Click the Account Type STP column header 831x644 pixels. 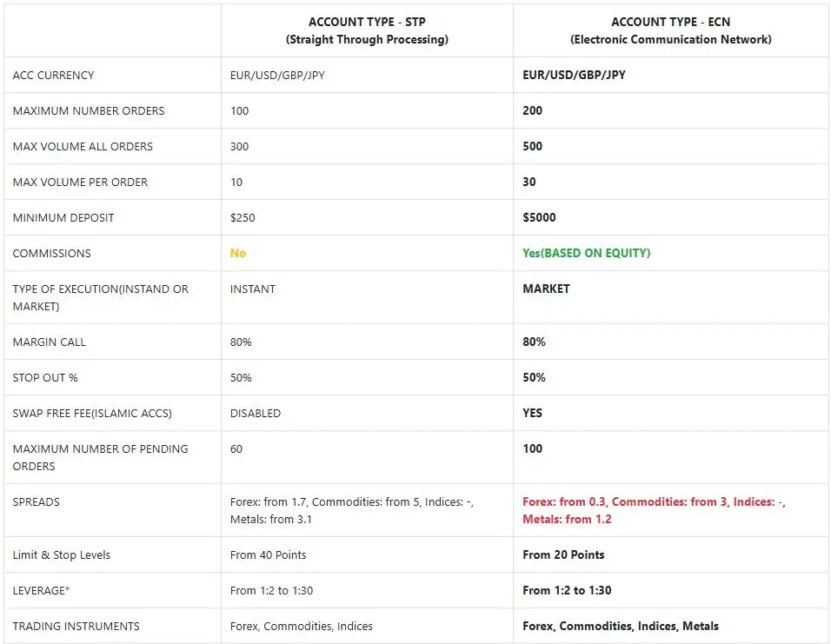click(x=367, y=30)
